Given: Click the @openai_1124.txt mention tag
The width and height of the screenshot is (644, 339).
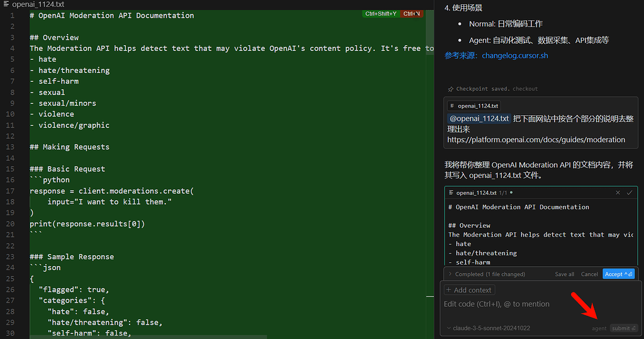Looking at the screenshot, I should coord(479,119).
